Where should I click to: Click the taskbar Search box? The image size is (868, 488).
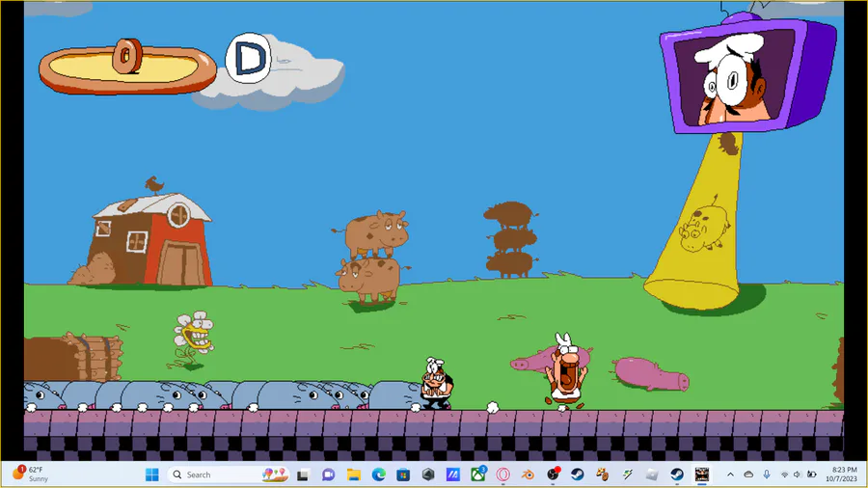(x=230, y=474)
